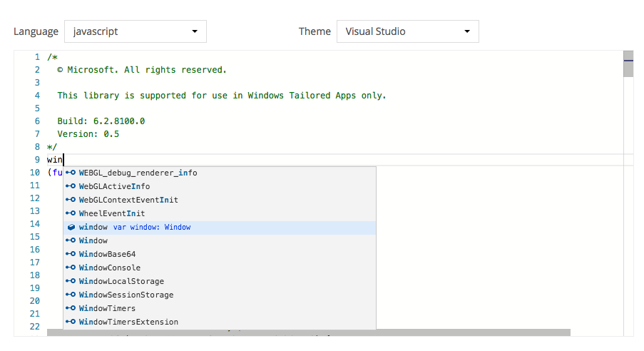Image resolution: width=644 pixels, height=351 pixels.
Task: Click line number 6 in the gutter
Action: (36, 121)
